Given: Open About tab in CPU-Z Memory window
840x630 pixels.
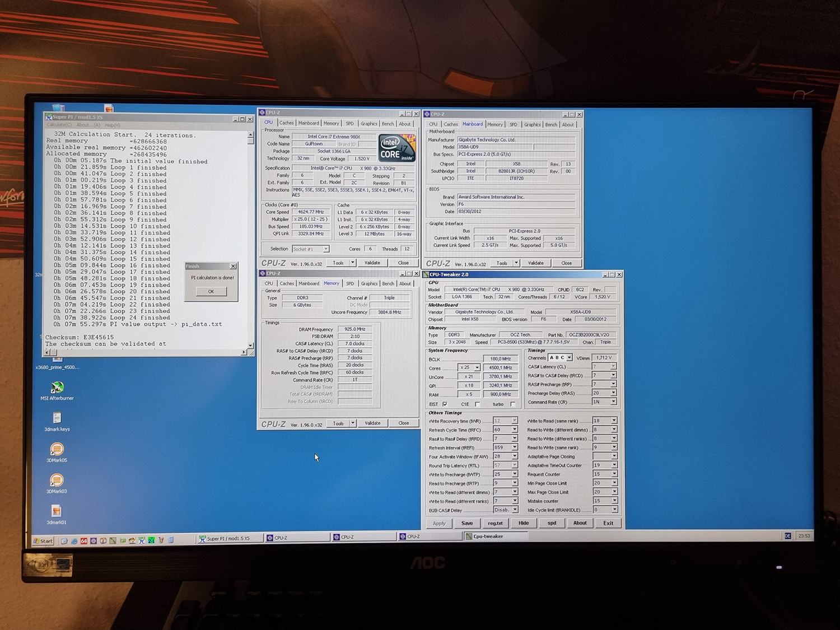Looking at the screenshot, I should 405,283.
